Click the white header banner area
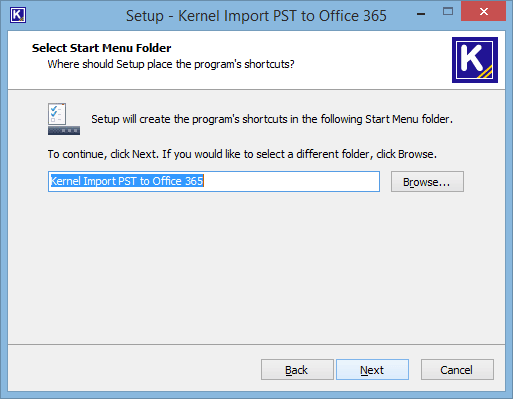The image size is (513, 399). [367, 60]
